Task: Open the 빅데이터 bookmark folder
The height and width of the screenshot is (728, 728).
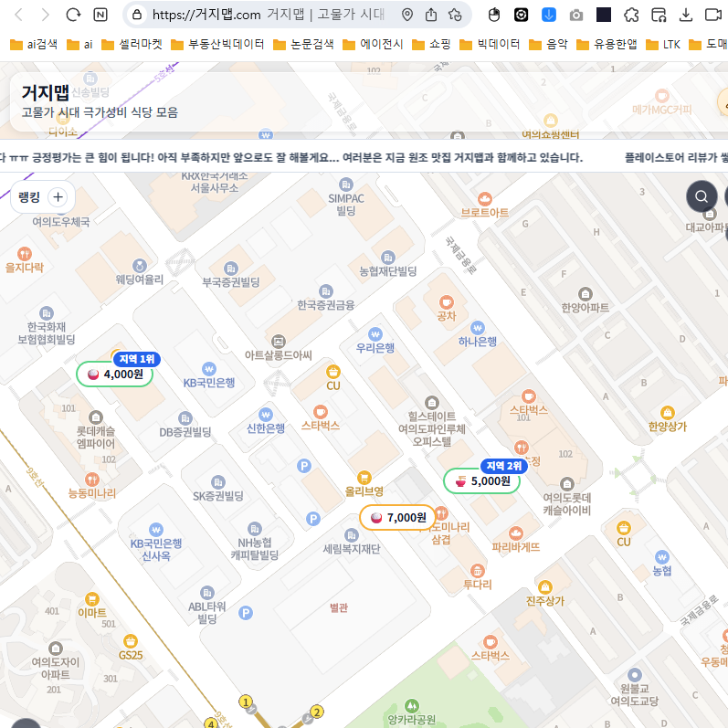Action: point(490,44)
